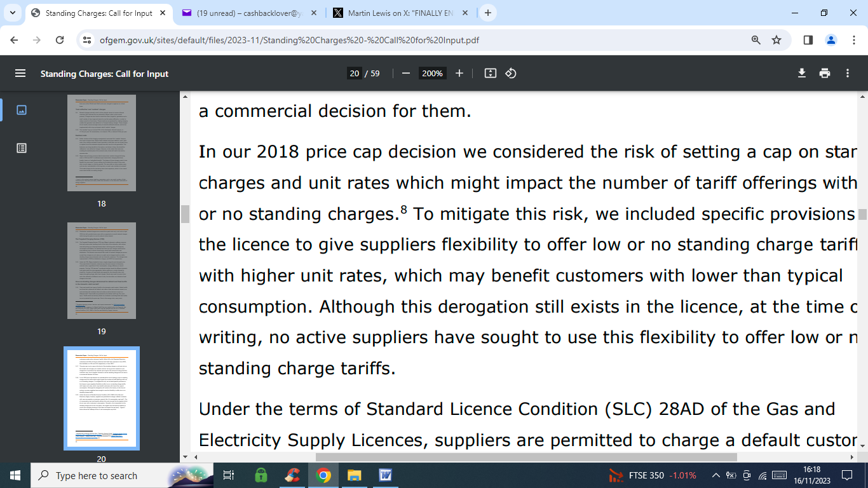Open the Chrome three-dot menu
The height and width of the screenshot is (488, 868).
coord(853,40)
